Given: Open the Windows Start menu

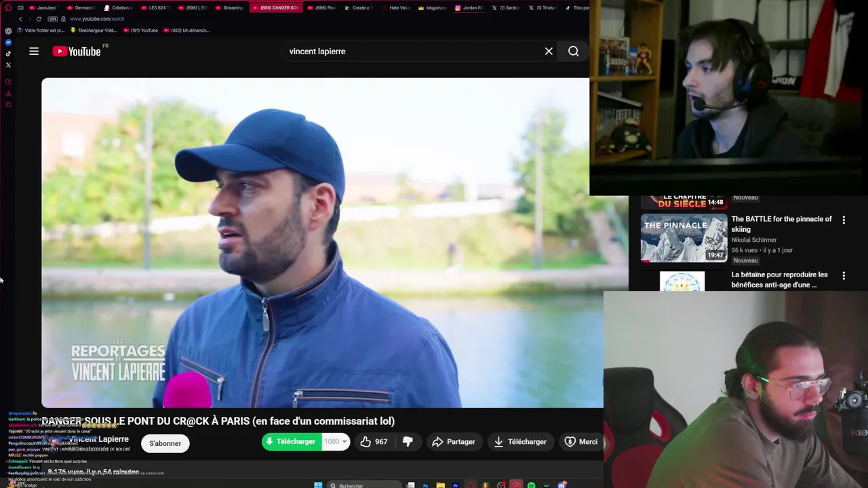Looking at the screenshot, I should pos(318,485).
